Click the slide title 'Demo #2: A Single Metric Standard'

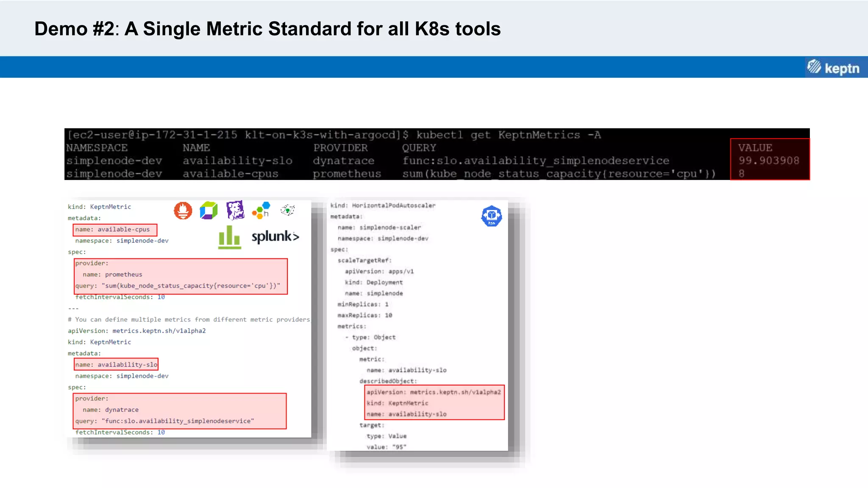[x=267, y=29]
